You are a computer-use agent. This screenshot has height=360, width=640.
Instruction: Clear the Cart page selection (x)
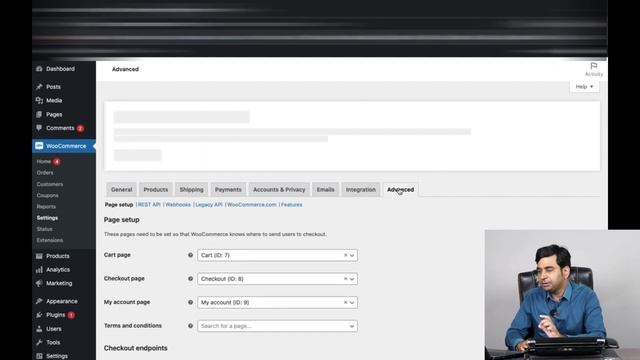pyautogui.click(x=345, y=256)
